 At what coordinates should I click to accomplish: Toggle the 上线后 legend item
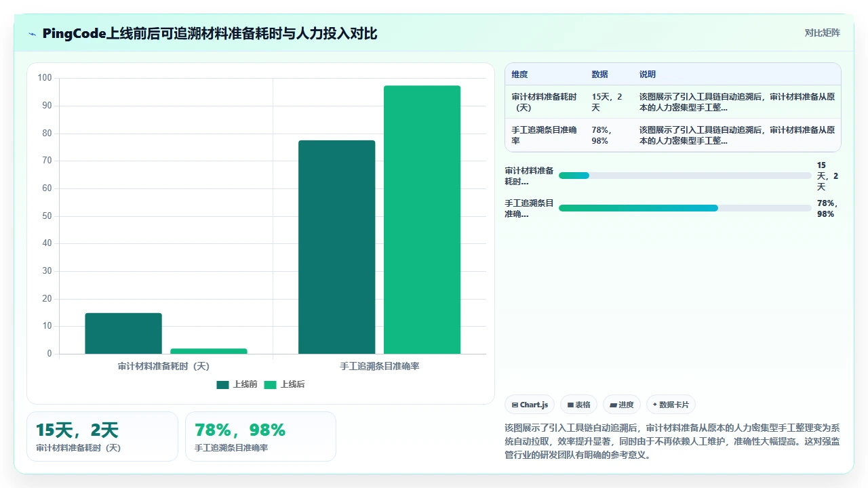[x=285, y=384]
